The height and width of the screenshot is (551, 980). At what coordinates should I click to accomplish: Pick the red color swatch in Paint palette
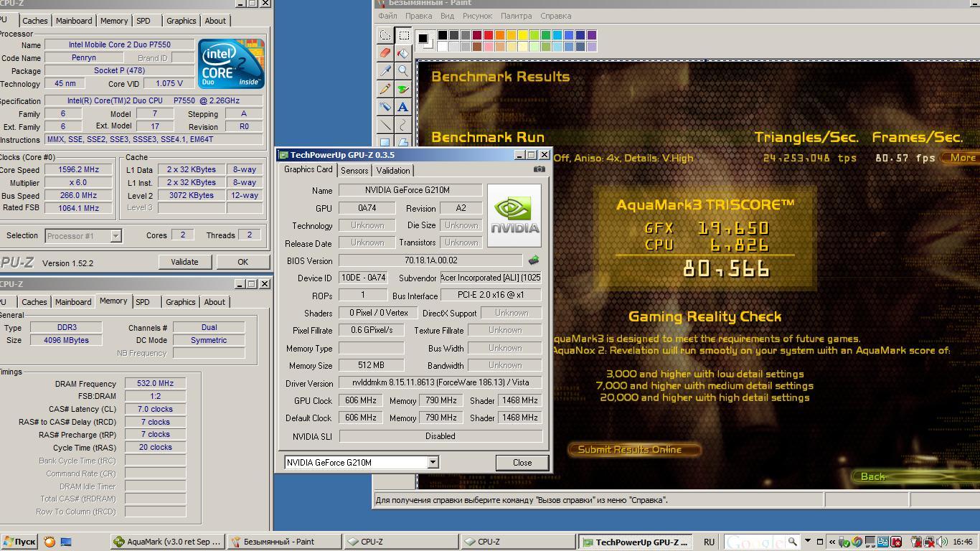point(489,35)
